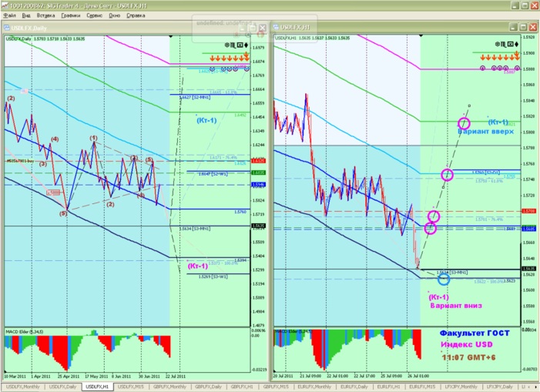Image resolution: width=540 pixels, height=392 pixels.
Task: Open the GBPLFX,H1 chart tab
Action: pyautogui.click(x=242, y=387)
